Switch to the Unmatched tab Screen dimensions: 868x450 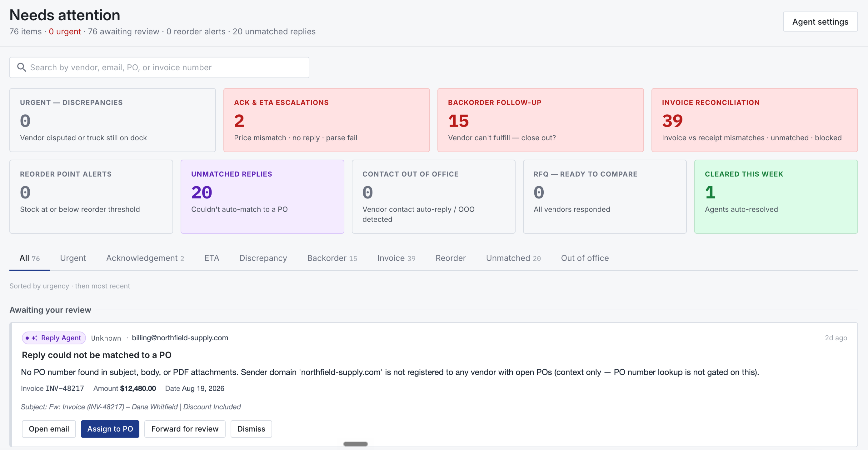point(513,258)
